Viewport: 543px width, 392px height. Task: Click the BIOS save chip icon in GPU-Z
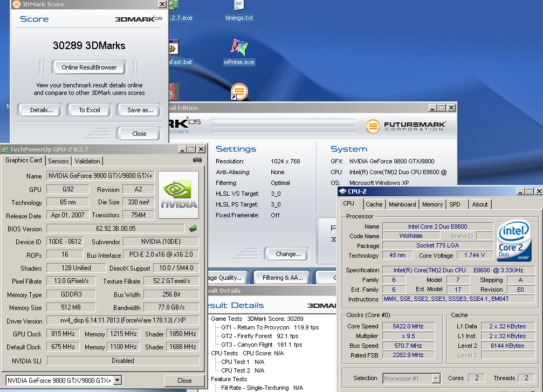click(193, 229)
